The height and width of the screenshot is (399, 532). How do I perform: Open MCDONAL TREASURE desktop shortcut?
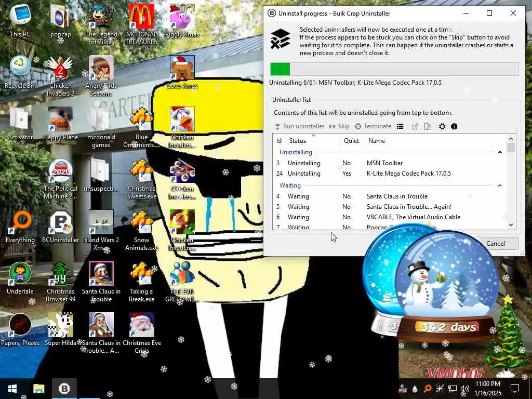pos(141,24)
